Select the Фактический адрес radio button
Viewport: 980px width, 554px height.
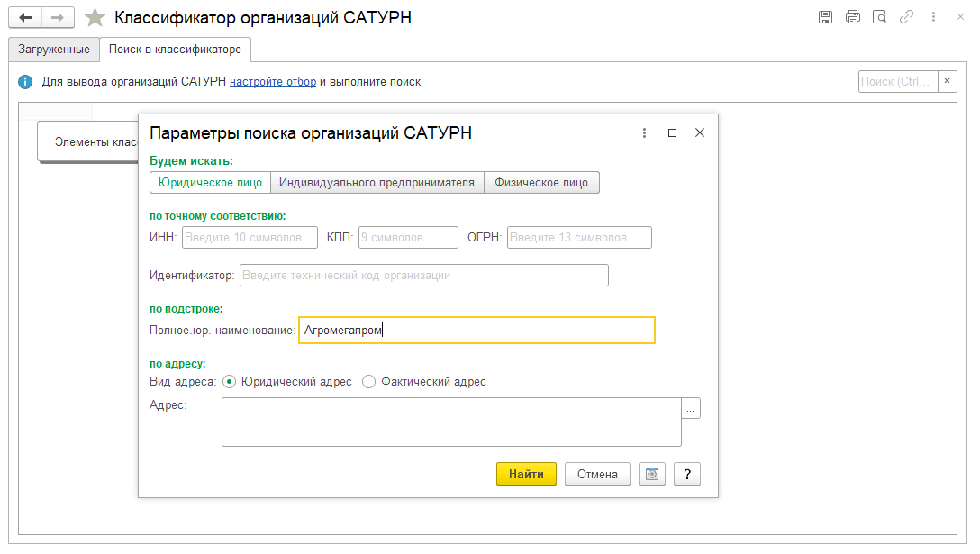[368, 382]
